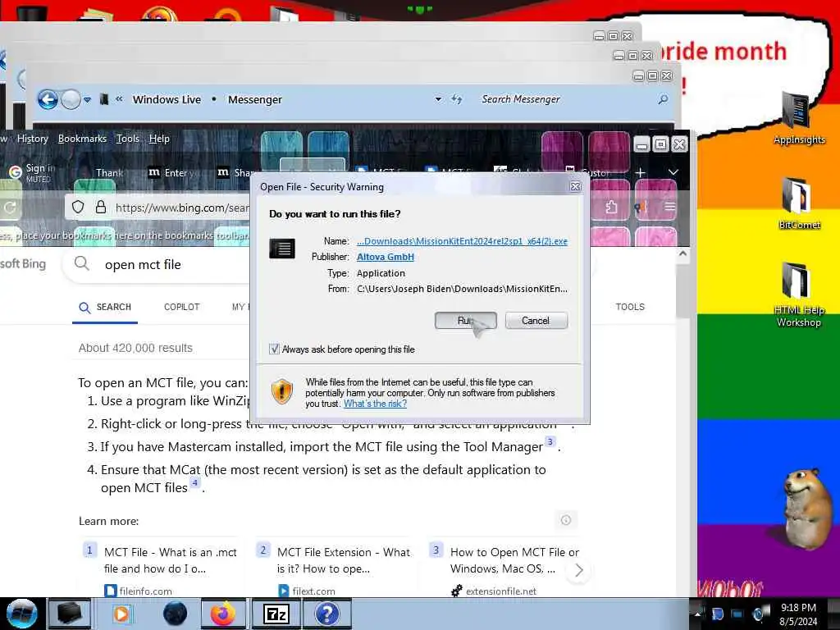Click Back arrow in Messenger window

coord(48,99)
